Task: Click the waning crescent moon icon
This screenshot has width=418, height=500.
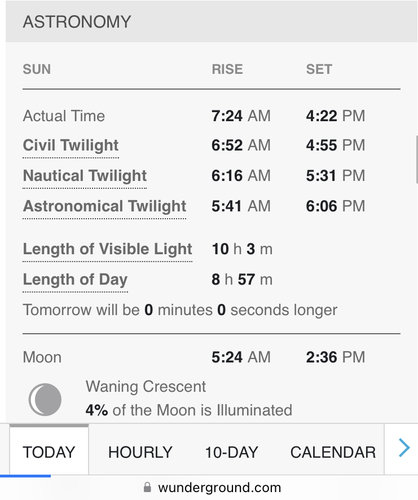Action: coord(45,399)
